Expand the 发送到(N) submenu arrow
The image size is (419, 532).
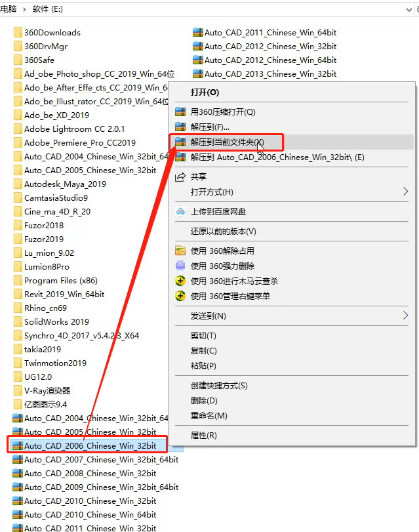405,316
